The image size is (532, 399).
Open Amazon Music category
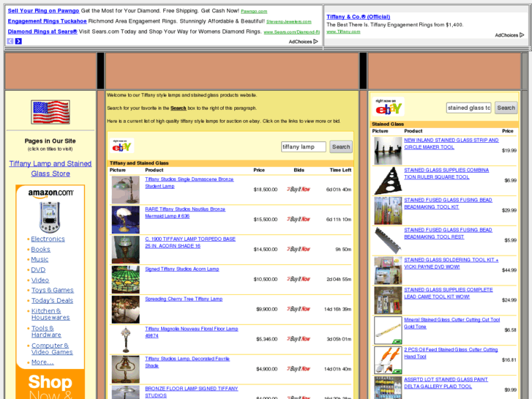point(40,259)
